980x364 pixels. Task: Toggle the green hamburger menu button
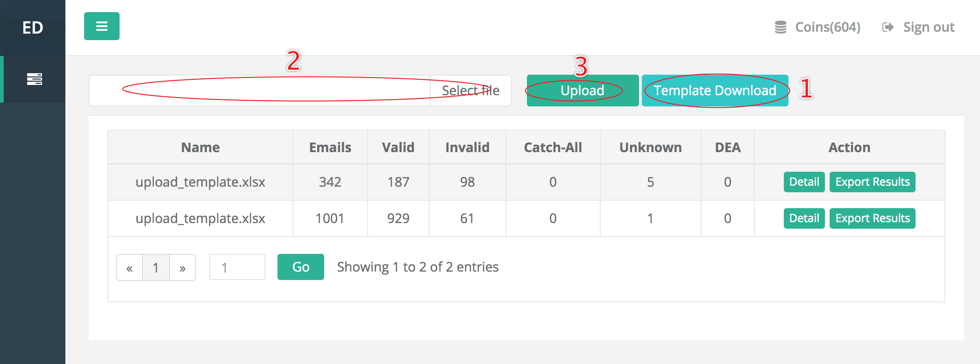tap(101, 26)
